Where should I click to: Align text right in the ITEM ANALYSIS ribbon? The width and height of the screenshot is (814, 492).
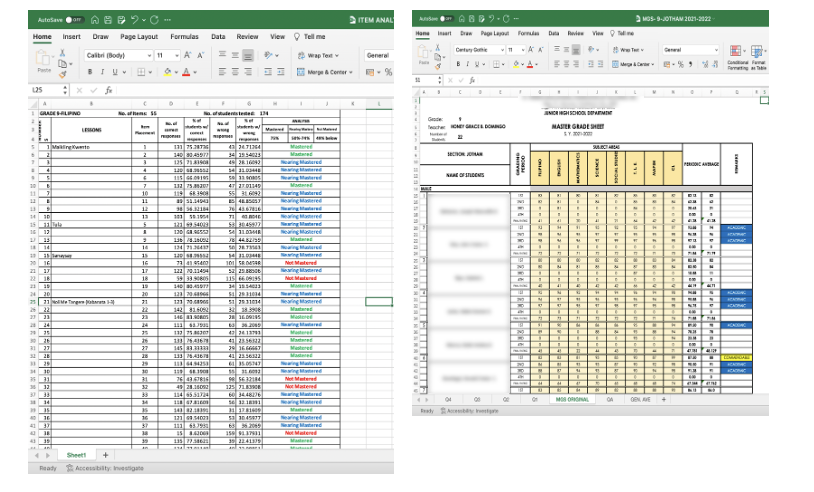[x=248, y=72]
